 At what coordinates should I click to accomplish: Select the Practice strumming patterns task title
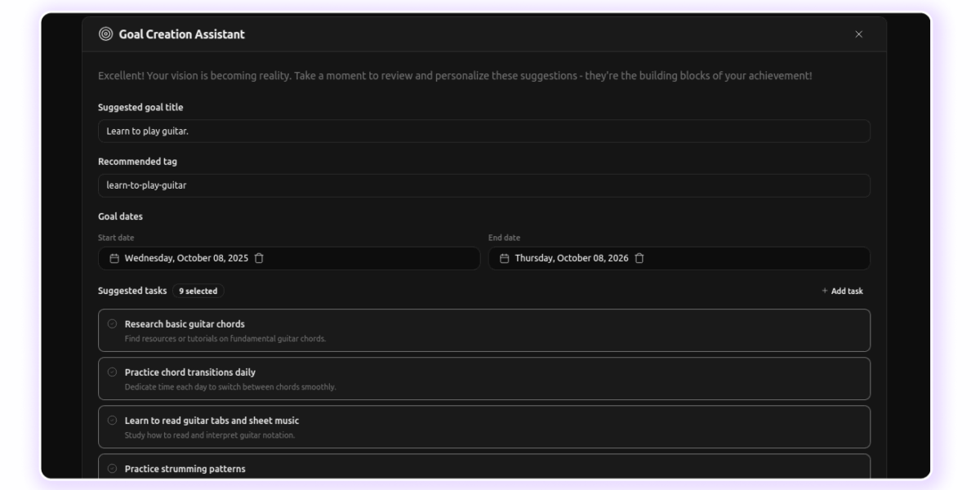[x=185, y=469]
